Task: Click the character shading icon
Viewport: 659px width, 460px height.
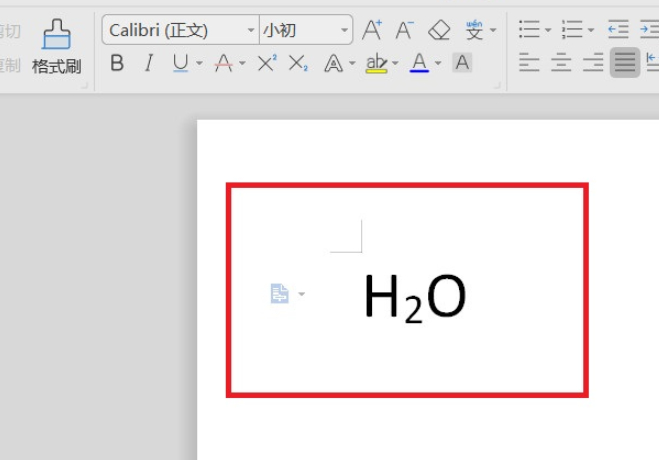Action: 462,63
